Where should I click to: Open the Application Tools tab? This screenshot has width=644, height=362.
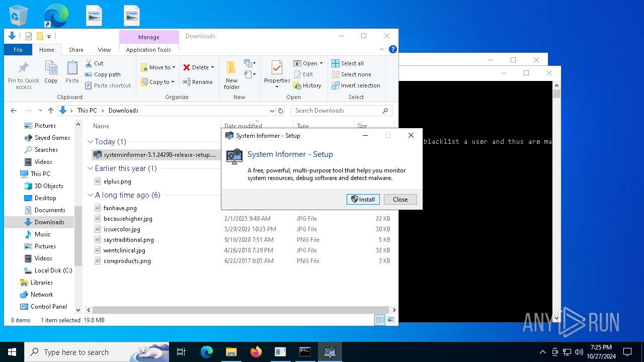tap(148, 50)
